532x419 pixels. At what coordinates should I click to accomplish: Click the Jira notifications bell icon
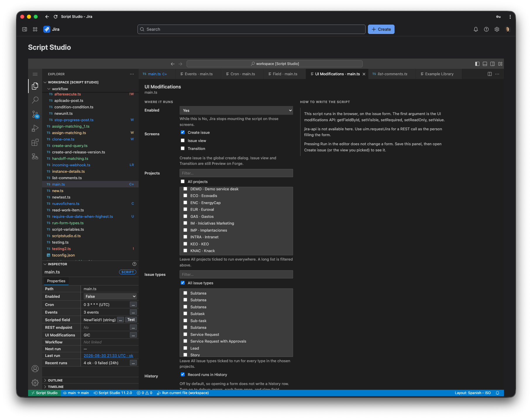[x=476, y=29]
